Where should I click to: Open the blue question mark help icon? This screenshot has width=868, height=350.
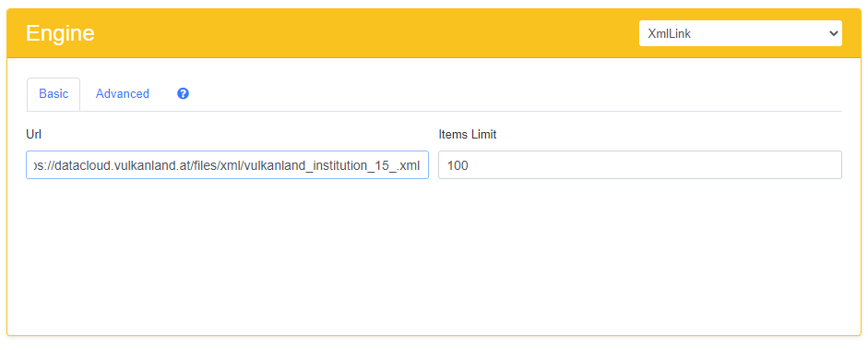click(184, 93)
